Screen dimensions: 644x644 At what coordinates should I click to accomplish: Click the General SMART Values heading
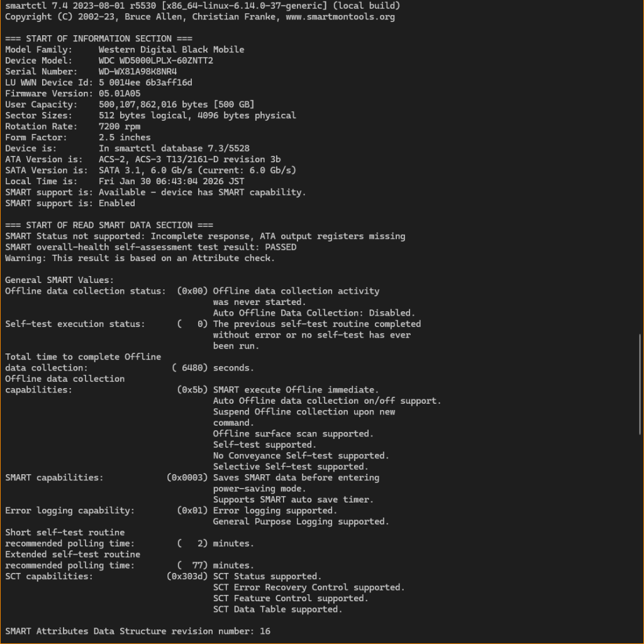click(60, 280)
